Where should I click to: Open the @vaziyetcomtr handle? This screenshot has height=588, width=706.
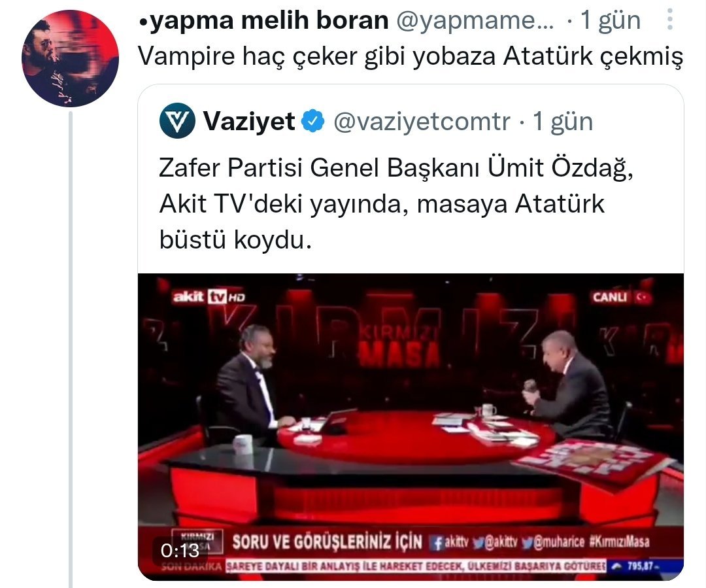tap(422, 121)
